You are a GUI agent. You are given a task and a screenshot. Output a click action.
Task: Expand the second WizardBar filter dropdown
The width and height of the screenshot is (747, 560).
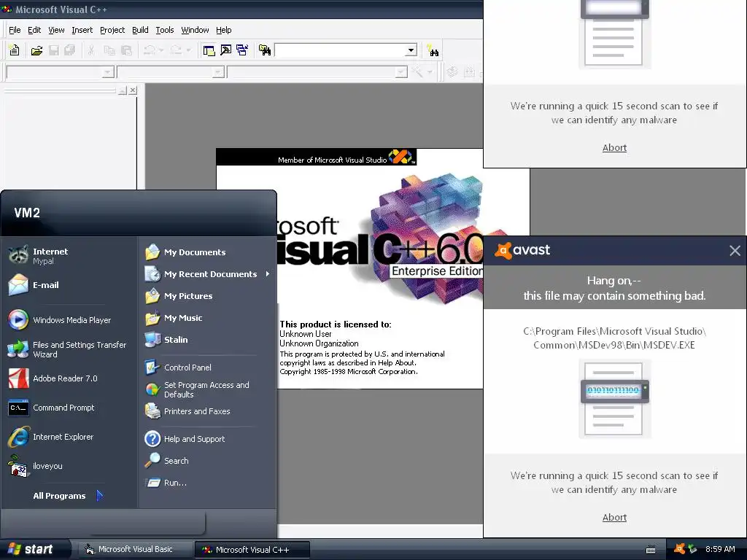pos(218,72)
